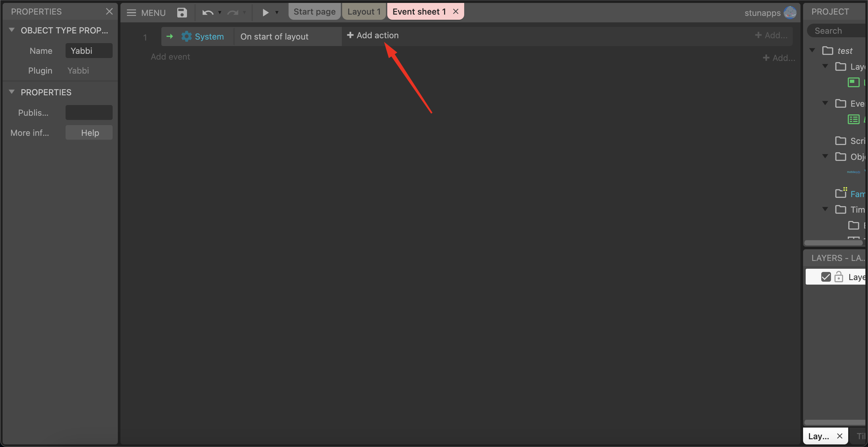Collapse Object Type Properties section
868x447 pixels.
[12, 29]
